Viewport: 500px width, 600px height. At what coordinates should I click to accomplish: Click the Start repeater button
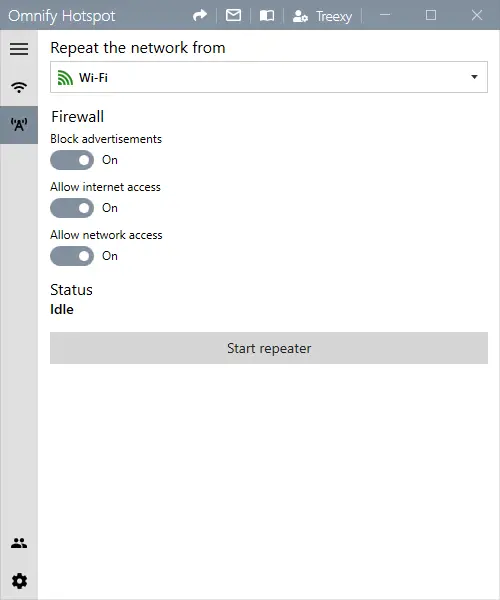pyautogui.click(x=269, y=348)
